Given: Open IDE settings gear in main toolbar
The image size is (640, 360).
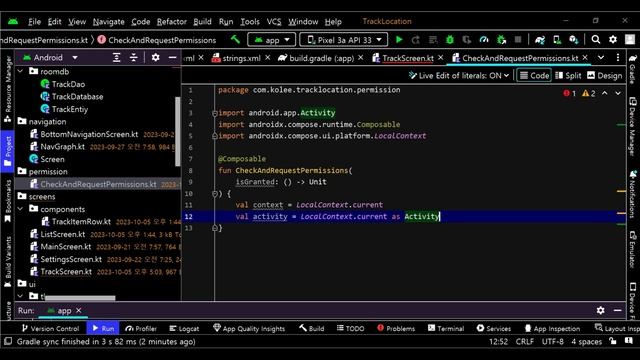Looking at the screenshot, I should 613,40.
